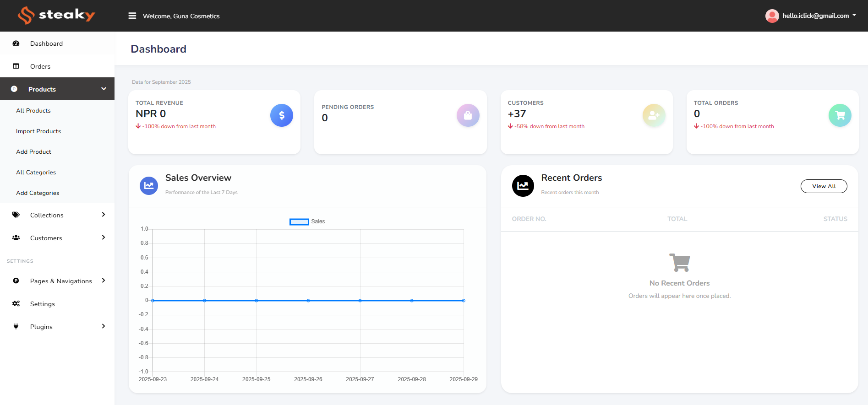The height and width of the screenshot is (405, 868).
Task: Select Add Product in the sidebar
Action: tap(34, 152)
